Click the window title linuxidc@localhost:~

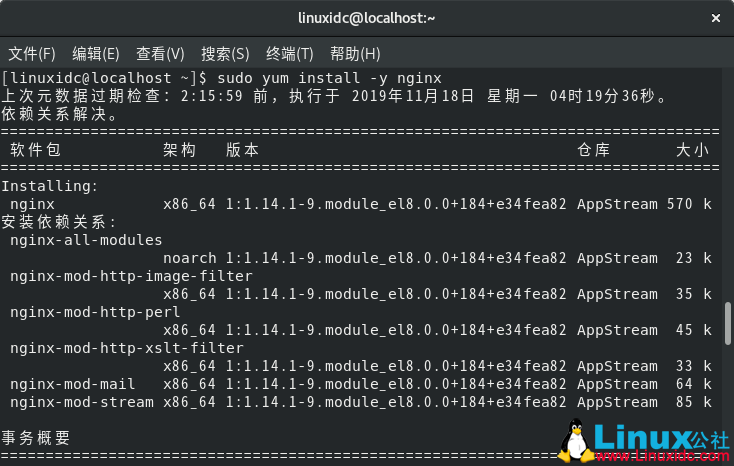click(367, 18)
